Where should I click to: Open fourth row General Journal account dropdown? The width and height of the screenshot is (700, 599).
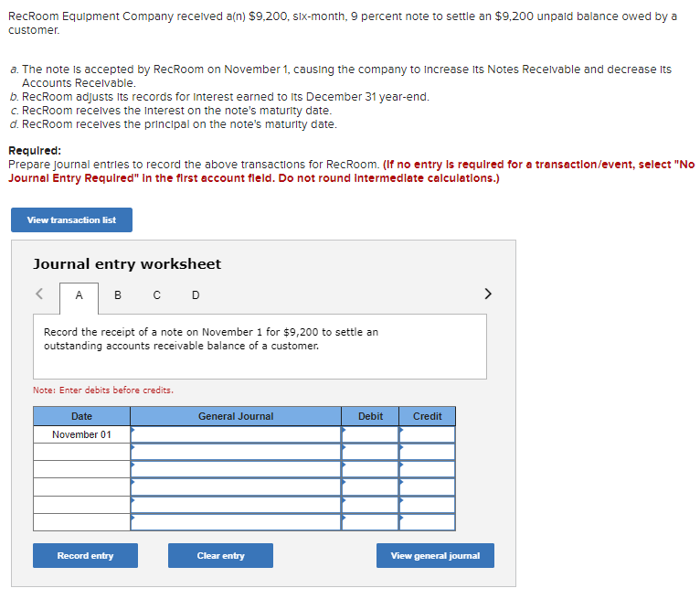pyautogui.click(x=236, y=487)
